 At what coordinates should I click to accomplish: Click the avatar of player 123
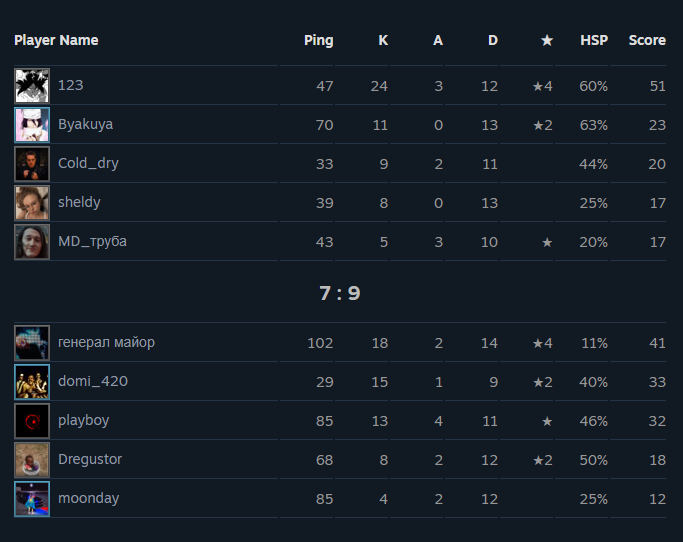point(32,86)
